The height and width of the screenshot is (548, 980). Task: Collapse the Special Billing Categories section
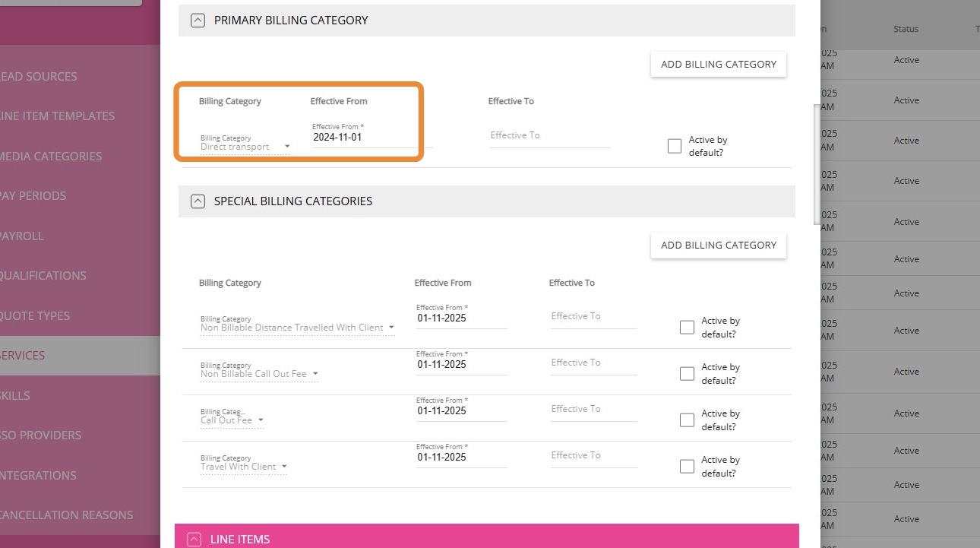click(198, 201)
